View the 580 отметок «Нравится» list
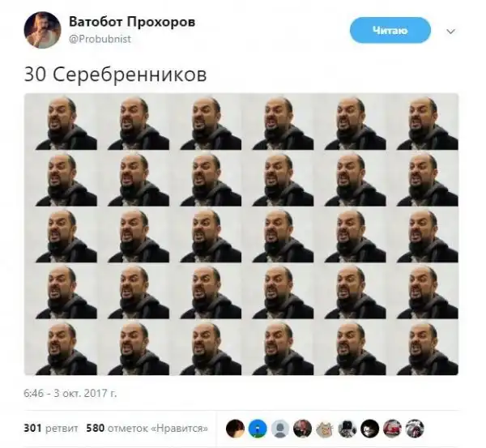 (x=147, y=429)
